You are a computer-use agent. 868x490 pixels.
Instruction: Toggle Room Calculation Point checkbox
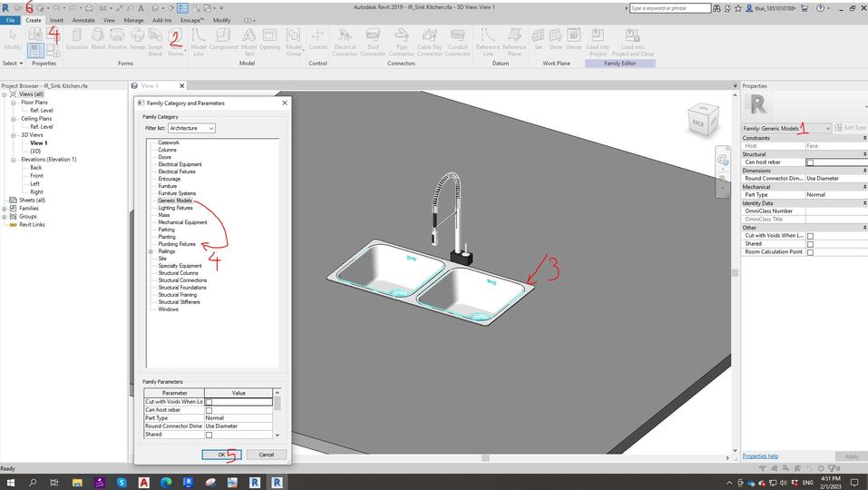click(x=810, y=252)
